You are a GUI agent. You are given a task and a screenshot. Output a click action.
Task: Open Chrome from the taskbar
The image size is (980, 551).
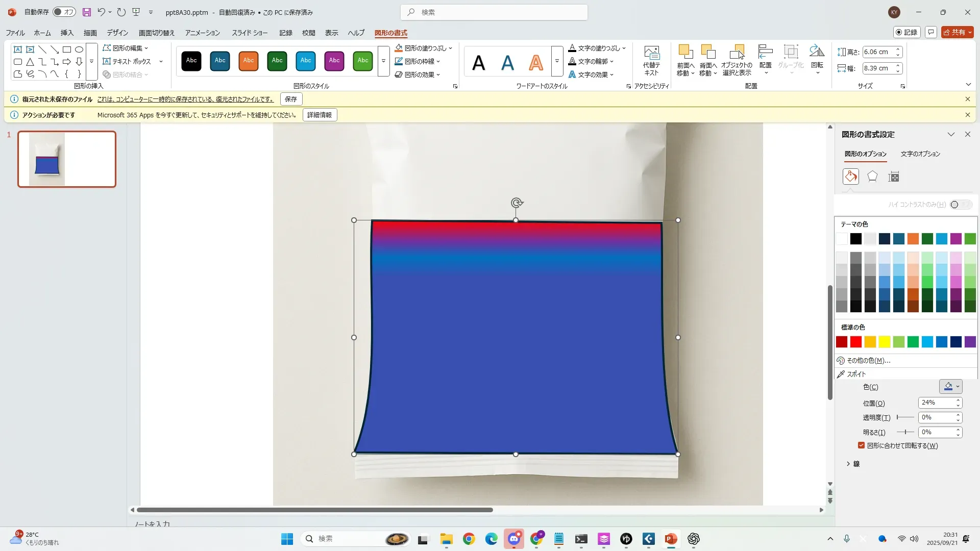(469, 539)
